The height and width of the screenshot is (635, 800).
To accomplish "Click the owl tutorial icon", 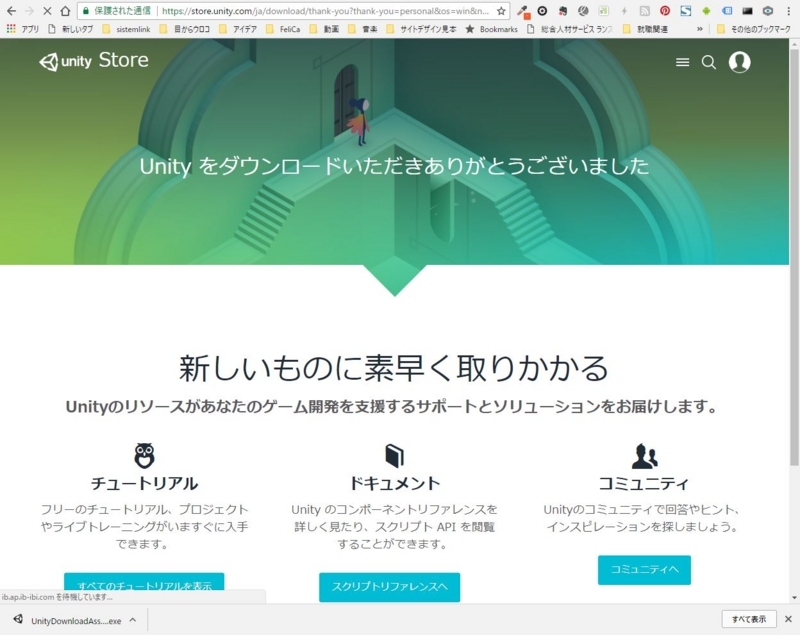I will click(144, 455).
